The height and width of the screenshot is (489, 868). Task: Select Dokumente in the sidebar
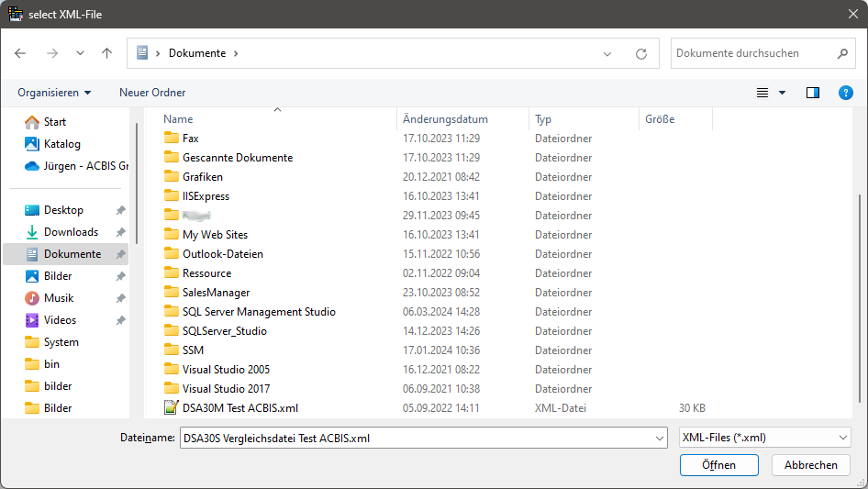tap(65, 254)
